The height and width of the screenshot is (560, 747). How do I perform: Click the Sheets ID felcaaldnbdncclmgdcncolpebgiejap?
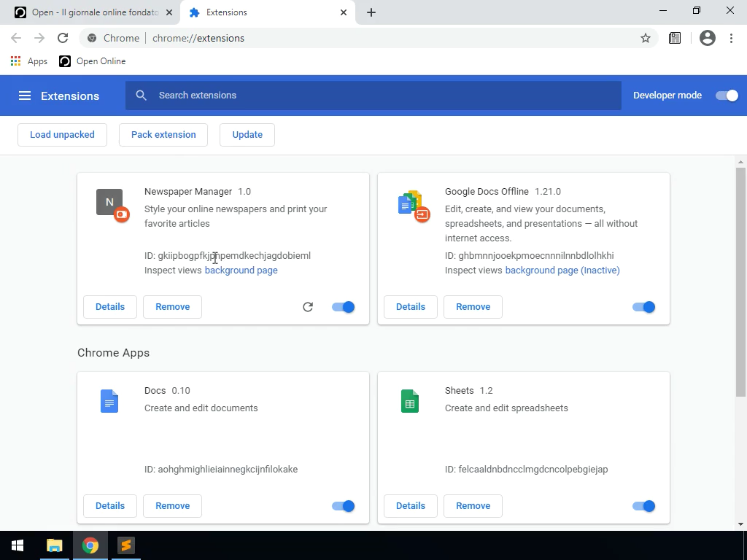click(527, 470)
